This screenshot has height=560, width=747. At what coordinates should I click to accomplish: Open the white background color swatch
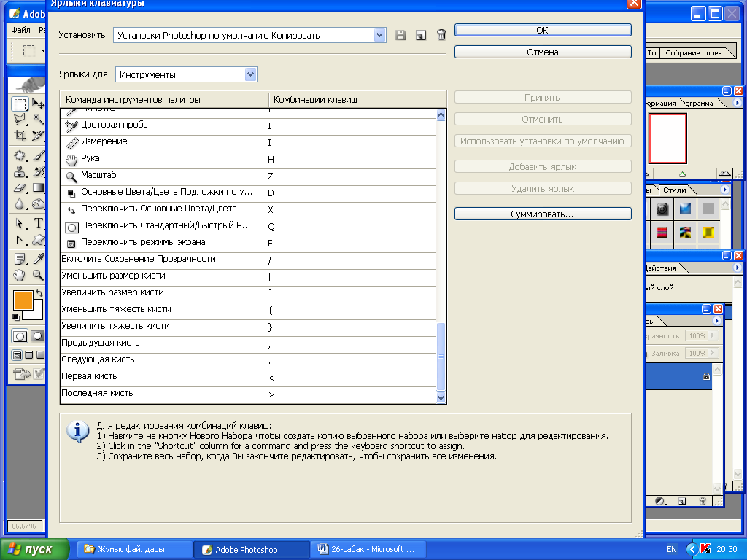35,312
